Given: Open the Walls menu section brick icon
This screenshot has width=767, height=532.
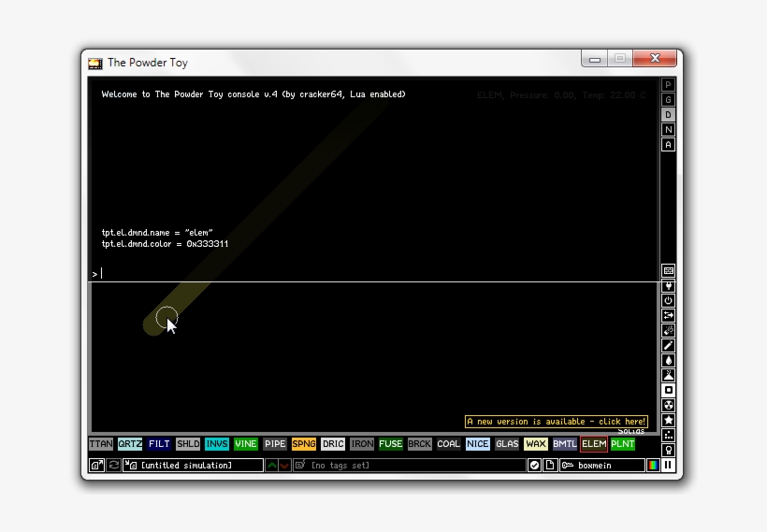Looking at the screenshot, I should click(x=668, y=271).
